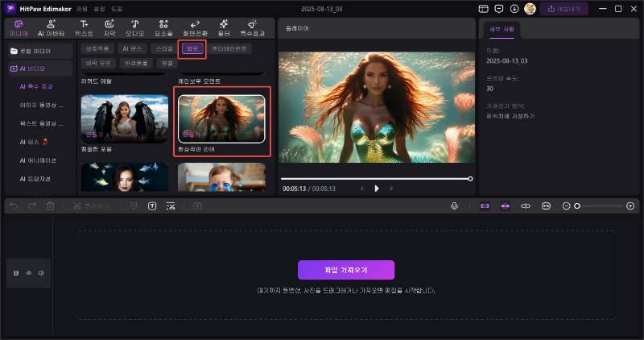Open the Filter (필터) tool

[x=223, y=28]
